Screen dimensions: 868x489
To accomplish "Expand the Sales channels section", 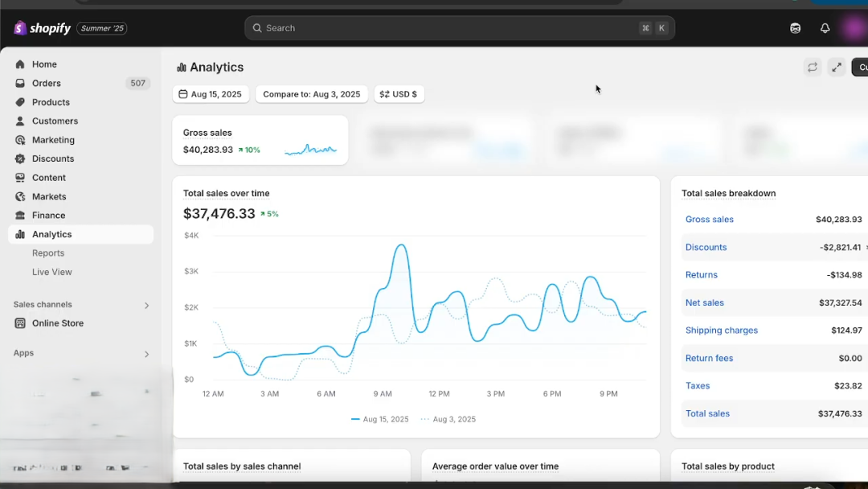I will 146,306.
